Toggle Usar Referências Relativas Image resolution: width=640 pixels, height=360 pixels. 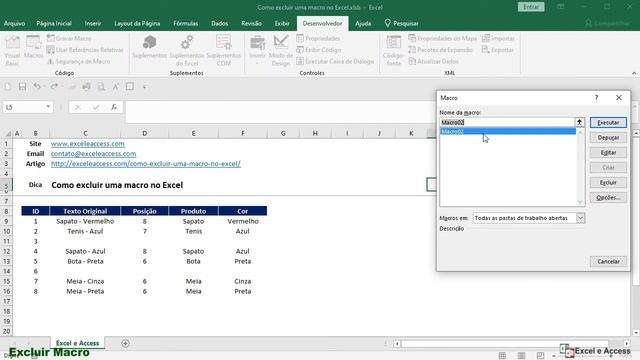point(85,50)
